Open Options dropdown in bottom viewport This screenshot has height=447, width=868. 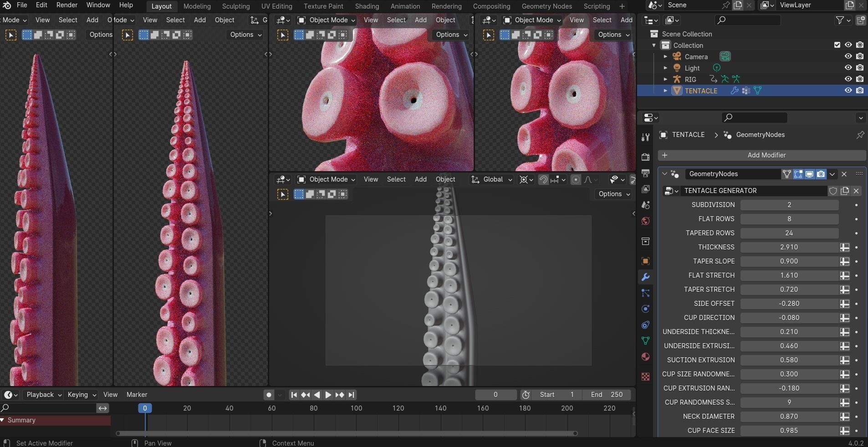613,194
